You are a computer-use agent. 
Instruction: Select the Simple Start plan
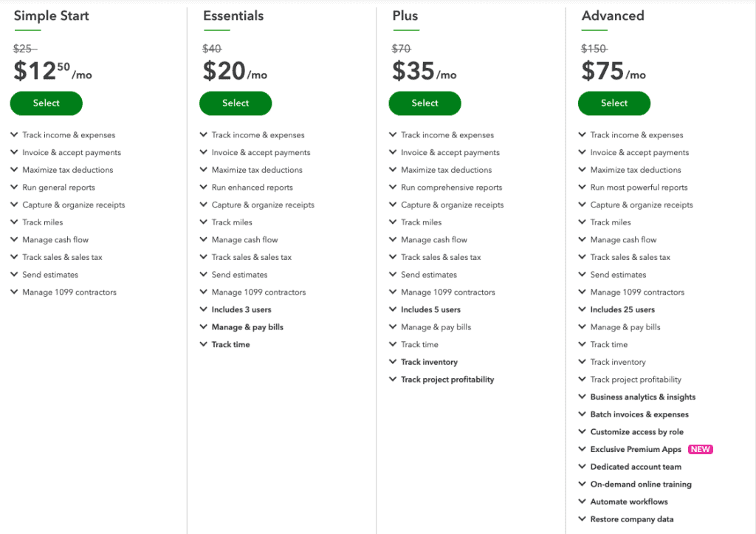[x=46, y=103]
